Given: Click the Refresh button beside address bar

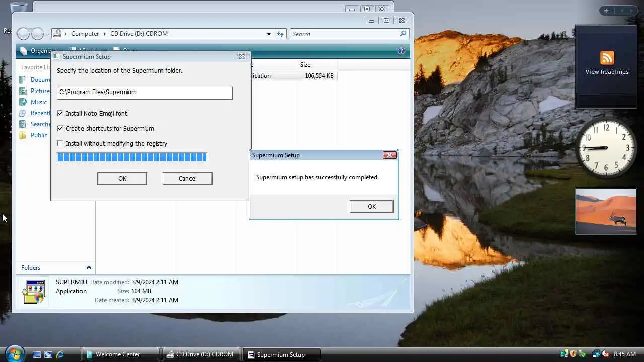Looking at the screenshot, I should click(x=280, y=34).
